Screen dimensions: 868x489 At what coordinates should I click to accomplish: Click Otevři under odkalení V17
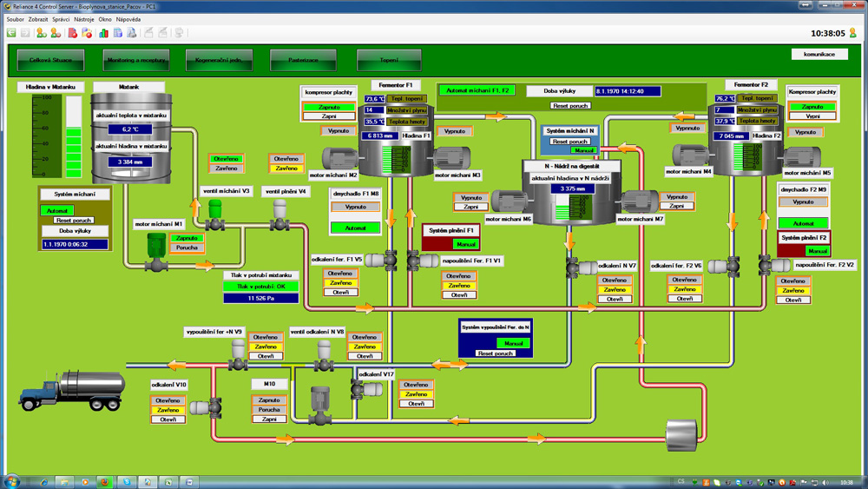tap(416, 404)
